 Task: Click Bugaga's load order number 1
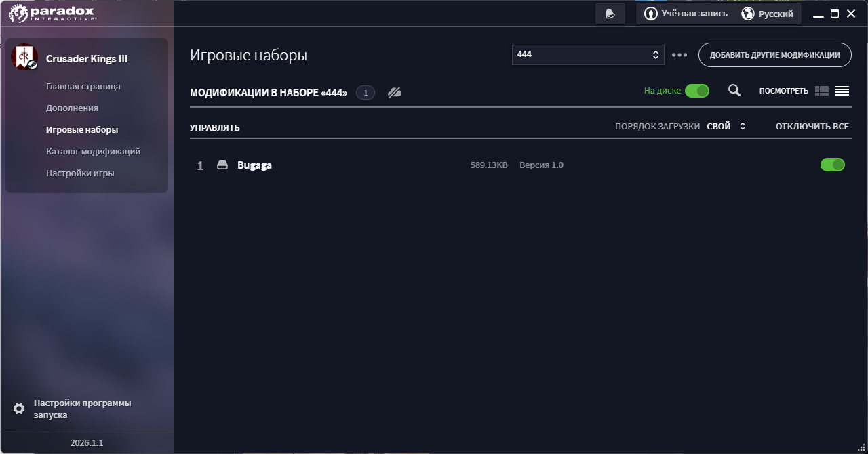200,165
